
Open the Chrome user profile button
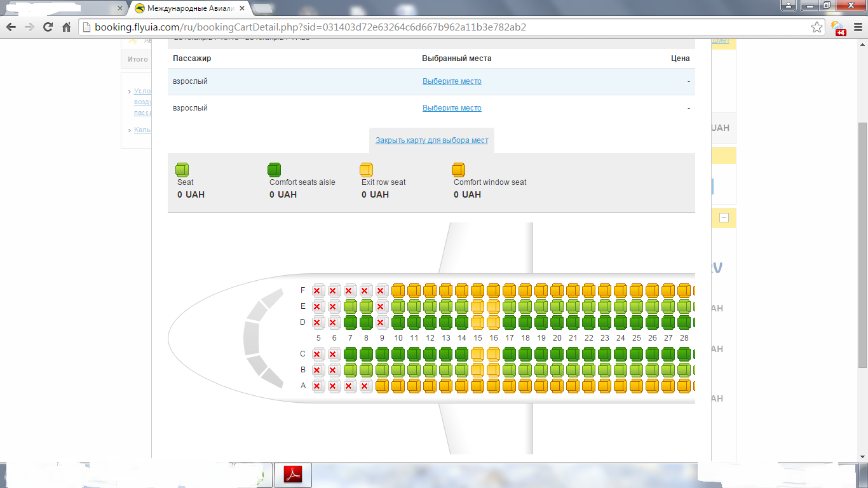point(789,6)
